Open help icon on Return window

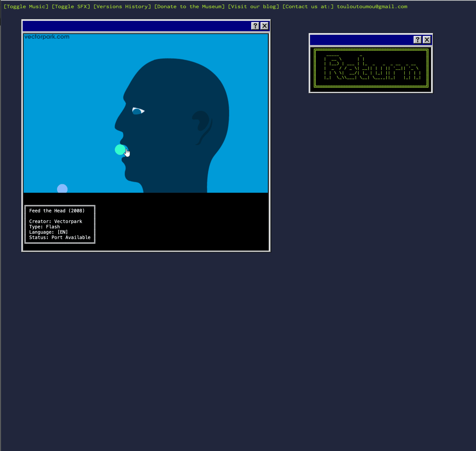[x=417, y=39]
